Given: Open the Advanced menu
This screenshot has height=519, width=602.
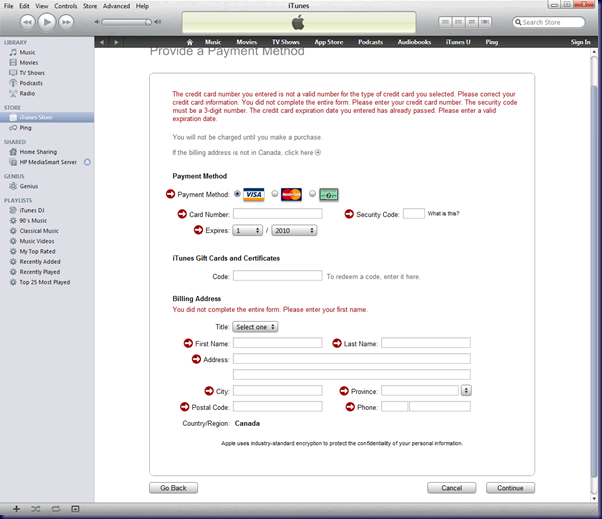Looking at the screenshot, I should (116, 6).
